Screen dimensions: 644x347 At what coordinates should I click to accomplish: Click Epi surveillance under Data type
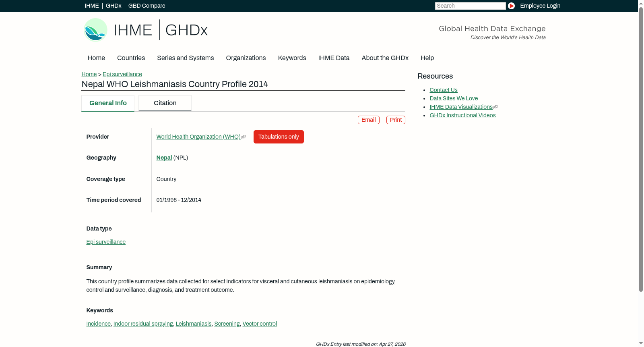click(106, 242)
